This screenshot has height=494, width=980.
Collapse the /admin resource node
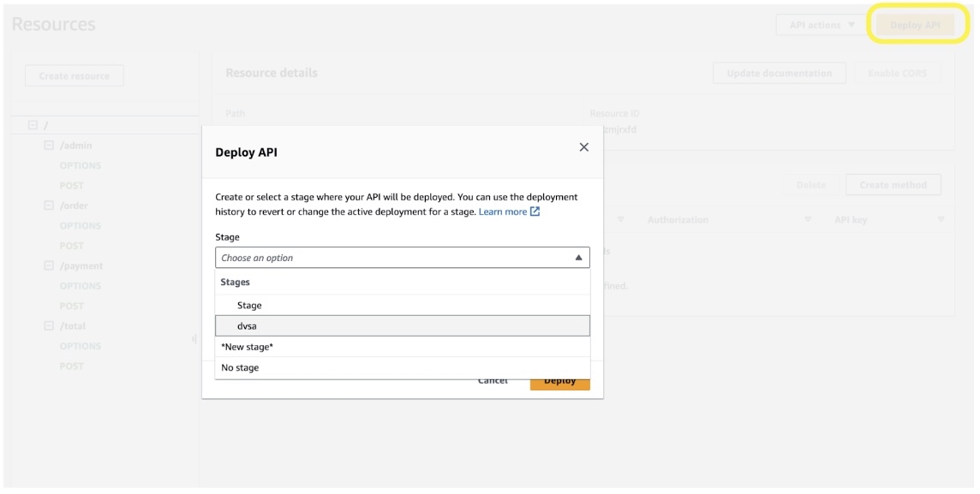click(49, 145)
